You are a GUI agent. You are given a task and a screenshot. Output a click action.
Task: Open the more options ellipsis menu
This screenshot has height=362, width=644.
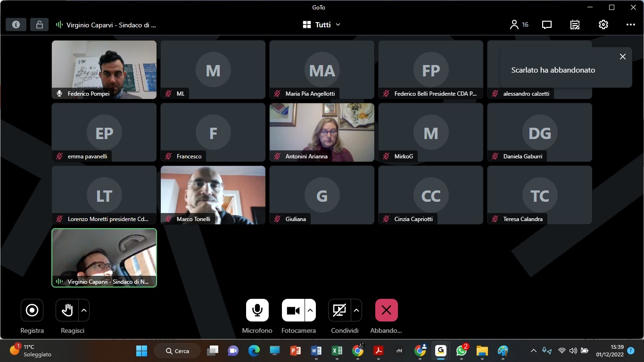click(x=630, y=25)
